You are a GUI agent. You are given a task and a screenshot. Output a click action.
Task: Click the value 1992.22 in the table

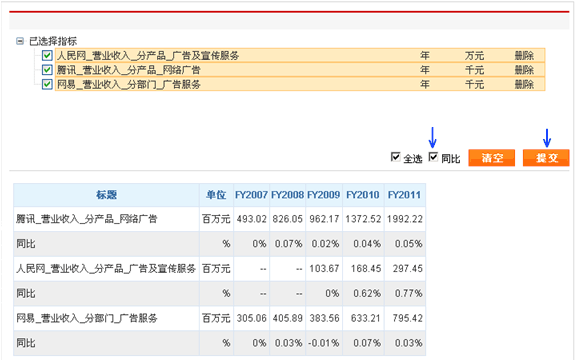pyautogui.click(x=405, y=219)
